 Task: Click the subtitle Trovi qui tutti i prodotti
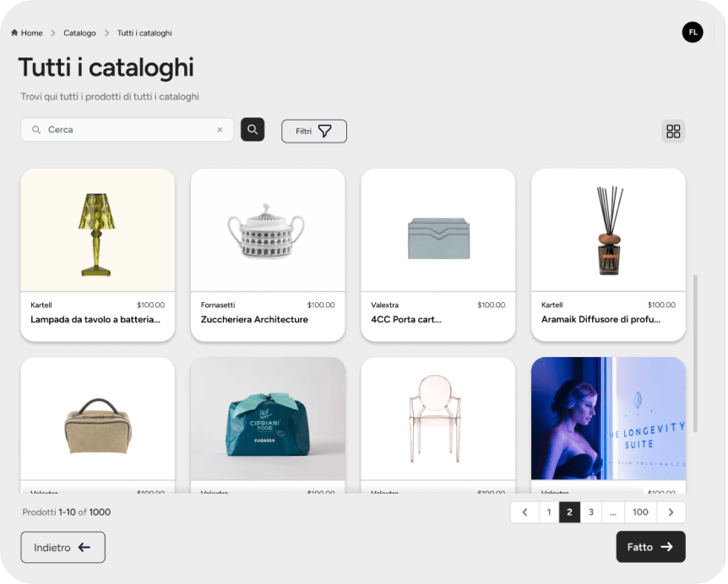coord(110,96)
